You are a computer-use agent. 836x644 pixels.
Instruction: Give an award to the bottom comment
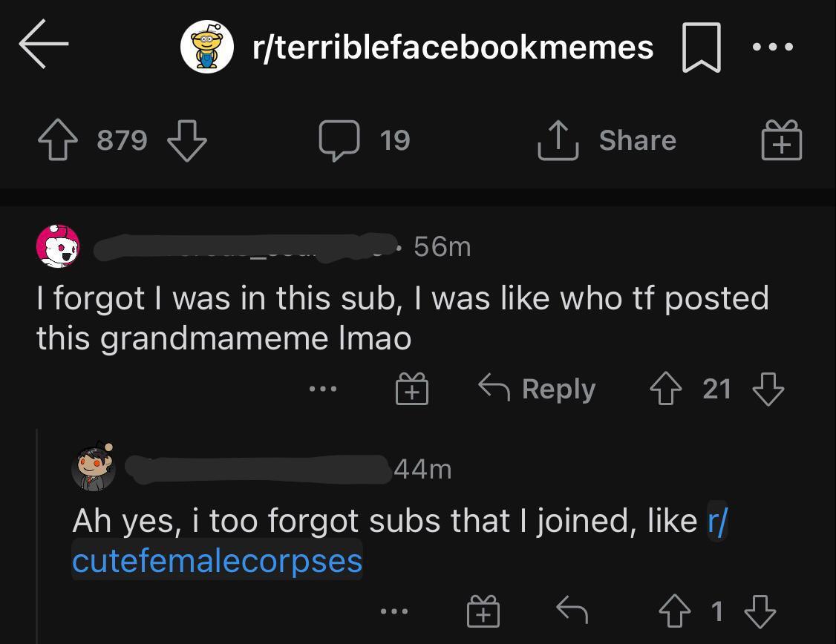tap(482, 611)
